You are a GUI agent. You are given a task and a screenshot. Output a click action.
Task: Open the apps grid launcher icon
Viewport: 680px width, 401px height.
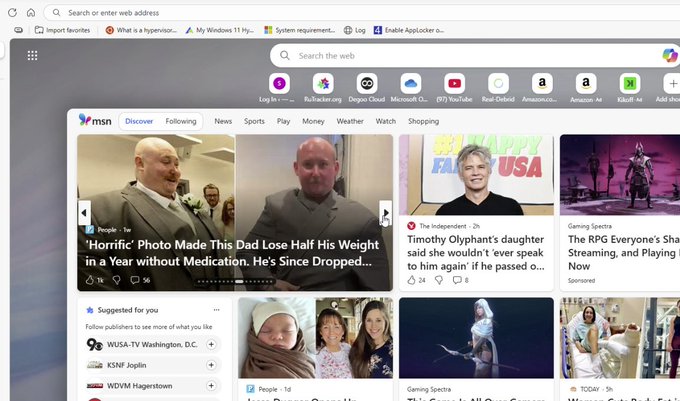coord(32,55)
